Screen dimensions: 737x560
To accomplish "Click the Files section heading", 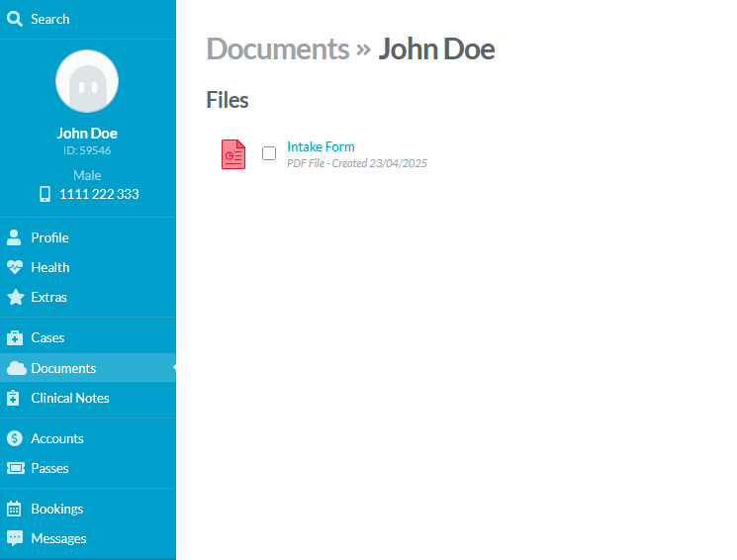I will tap(228, 100).
